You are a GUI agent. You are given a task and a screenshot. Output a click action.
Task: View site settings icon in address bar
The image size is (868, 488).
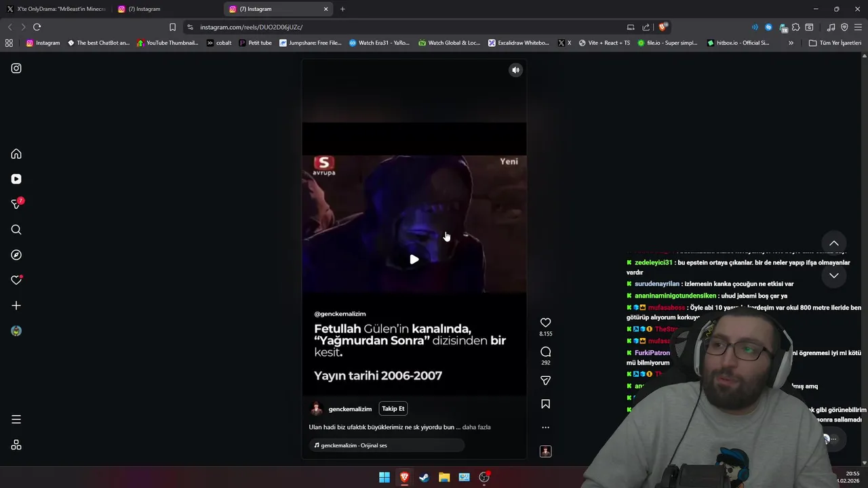click(190, 27)
